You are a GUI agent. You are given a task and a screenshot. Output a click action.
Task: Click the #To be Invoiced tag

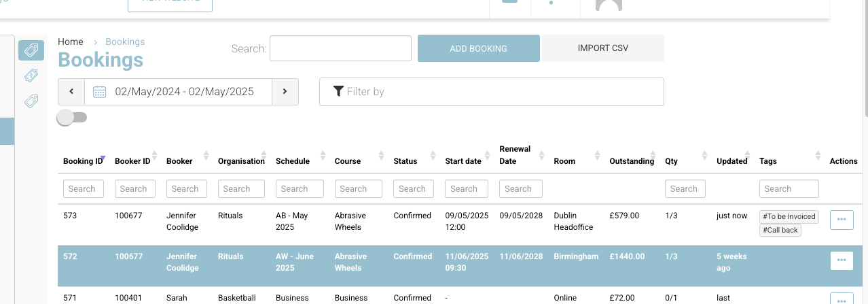(x=789, y=217)
